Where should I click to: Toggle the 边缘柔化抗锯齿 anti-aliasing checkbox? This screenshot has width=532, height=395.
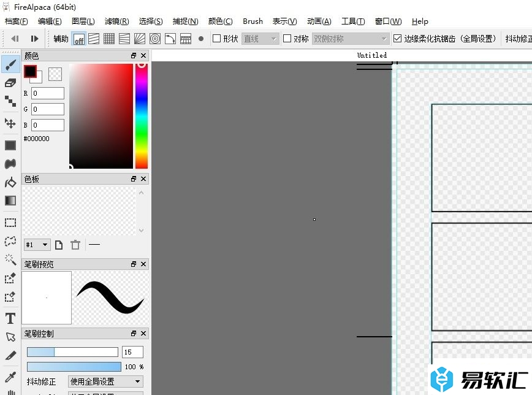397,39
